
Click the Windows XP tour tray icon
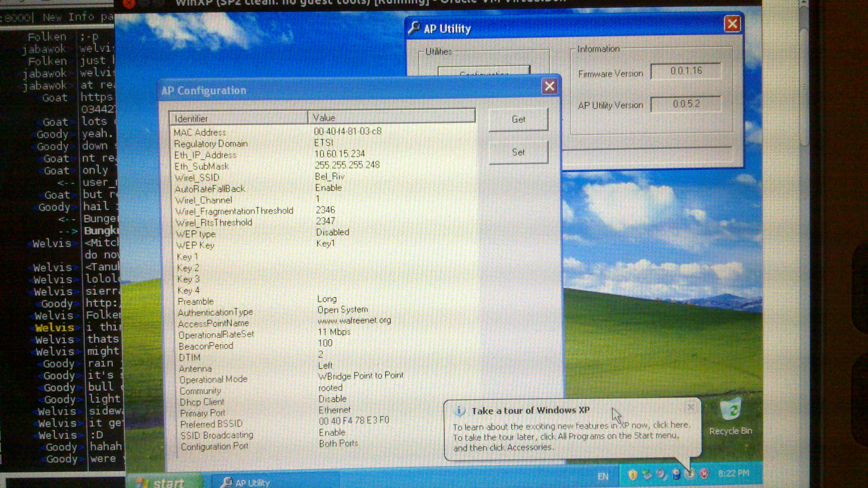[690, 474]
